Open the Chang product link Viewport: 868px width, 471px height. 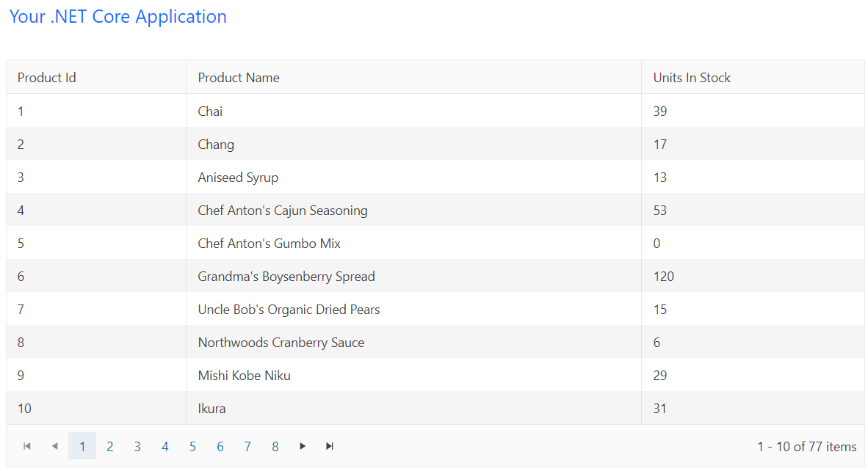click(216, 144)
